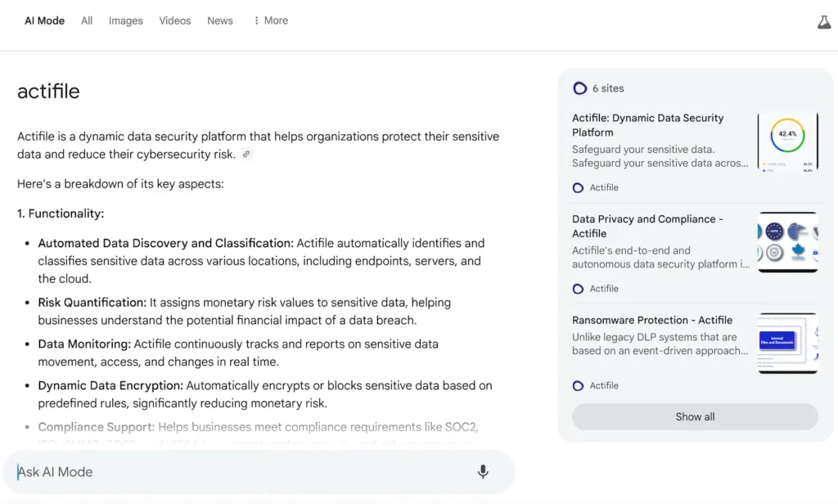838x504 pixels.
Task: Focus the Ask AI Mode input field
Action: point(259,471)
